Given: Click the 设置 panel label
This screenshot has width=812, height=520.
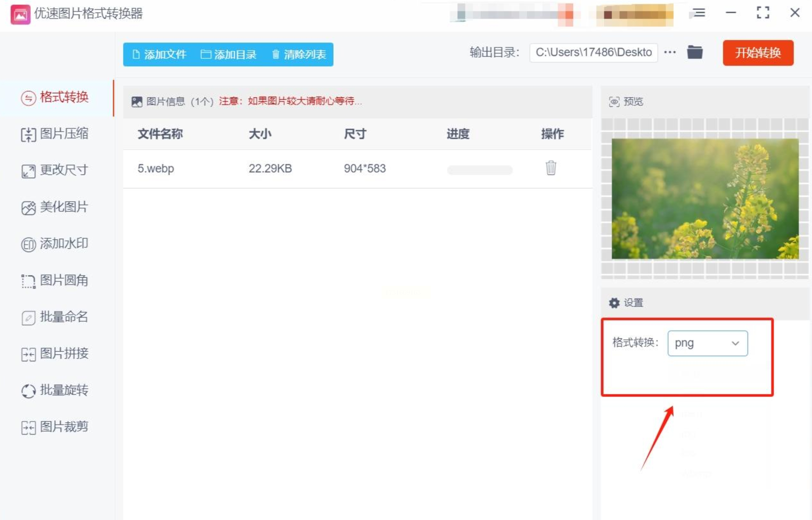Looking at the screenshot, I should [x=633, y=303].
